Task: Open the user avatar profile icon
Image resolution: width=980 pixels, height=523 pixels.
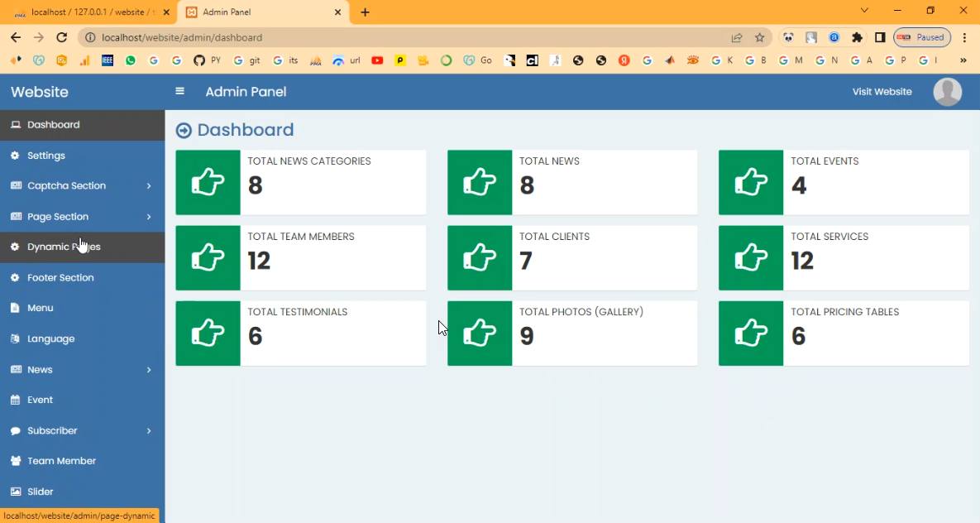Action: point(947,92)
